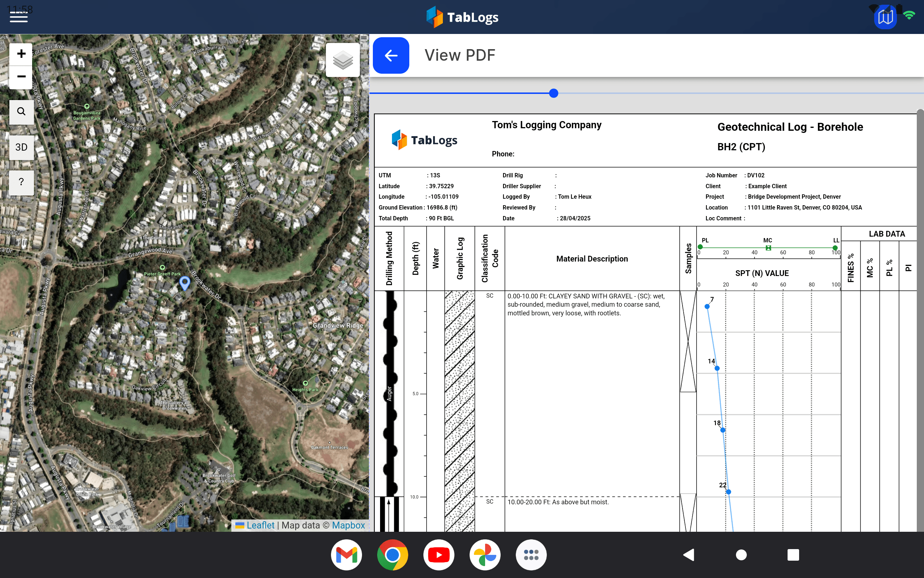This screenshot has width=924, height=578.
Task: Click the job number 'DV102'
Action: point(755,176)
